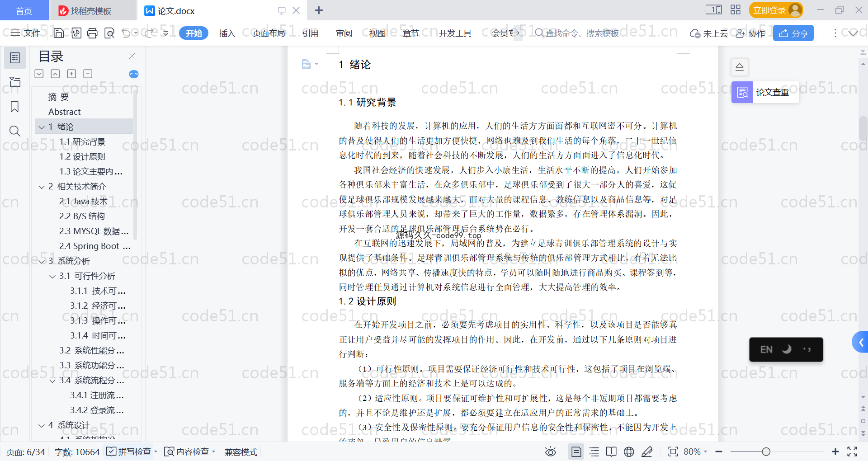Image resolution: width=868 pixels, height=461 pixels.
Task: Toggle reading layout book icon
Action: (x=611, y=452)
